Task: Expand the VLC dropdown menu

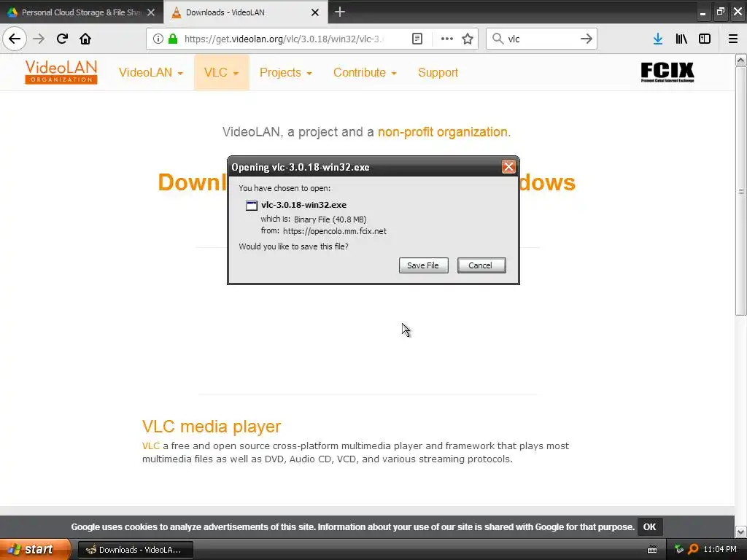Action: pyautogui.click(x=222, y=72)
